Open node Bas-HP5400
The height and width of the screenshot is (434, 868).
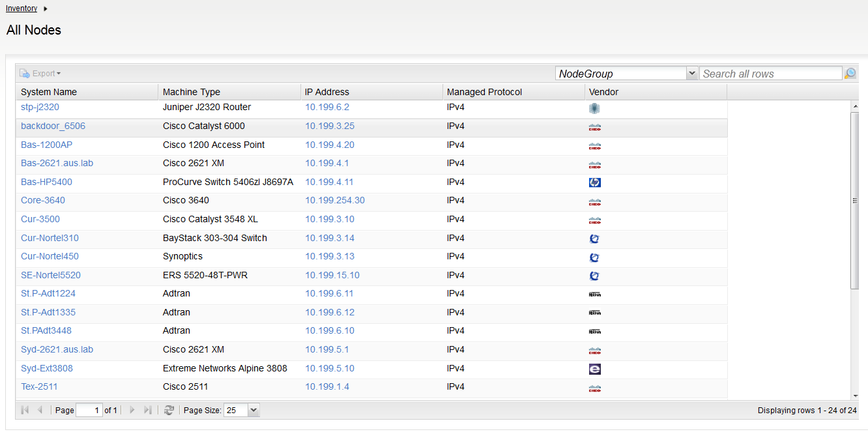[46, 182]
